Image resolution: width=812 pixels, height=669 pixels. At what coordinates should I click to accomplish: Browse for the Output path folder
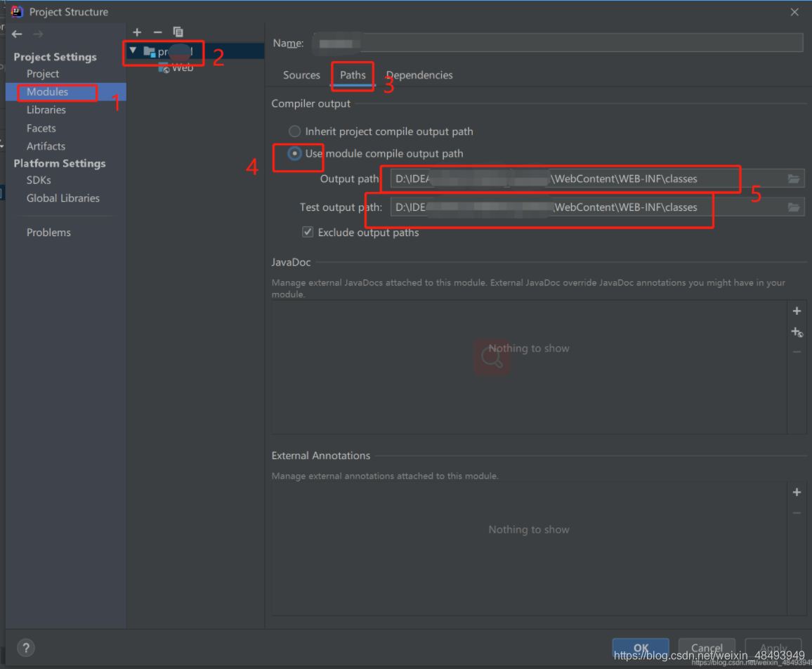pyautogui.click(x=793, y=178)
